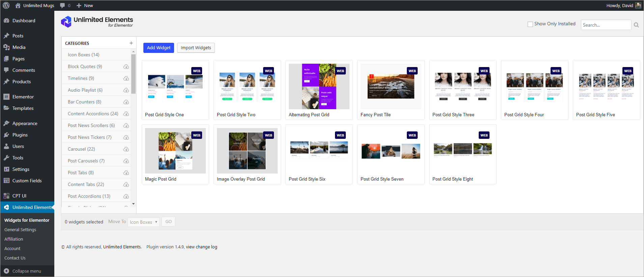The height and width of the screenshot is (277, 644).
Task: Open the Post Grid Style Two thumbnail
Action: [x=247, y=86]
